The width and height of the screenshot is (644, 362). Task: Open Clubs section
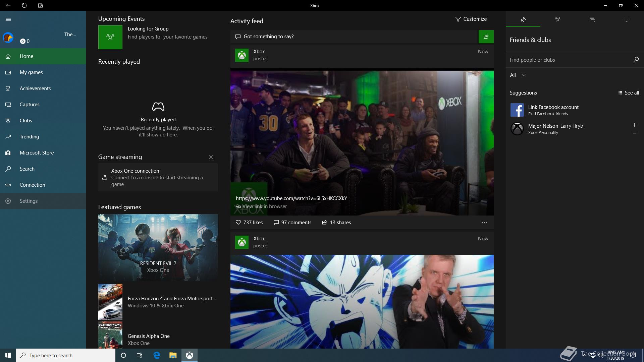coord(43,121)
